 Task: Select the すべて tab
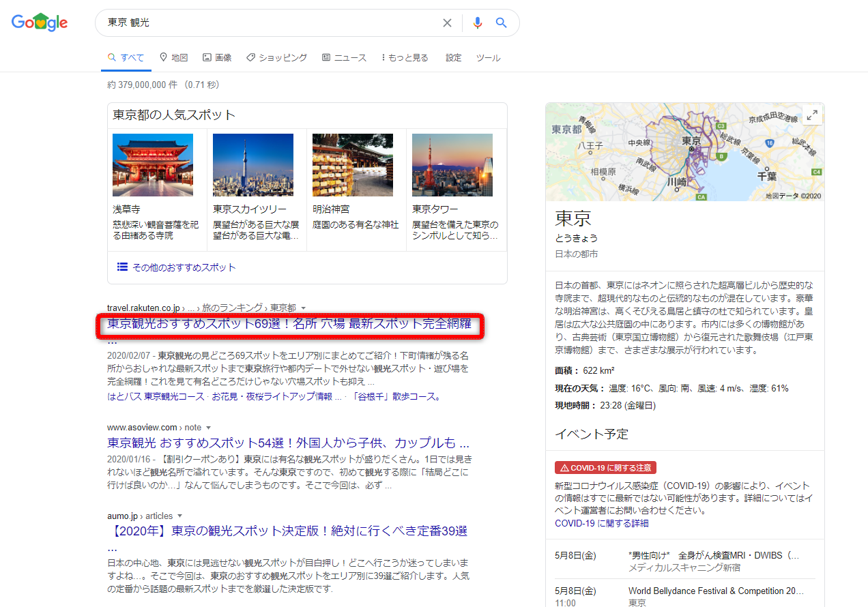126,58
